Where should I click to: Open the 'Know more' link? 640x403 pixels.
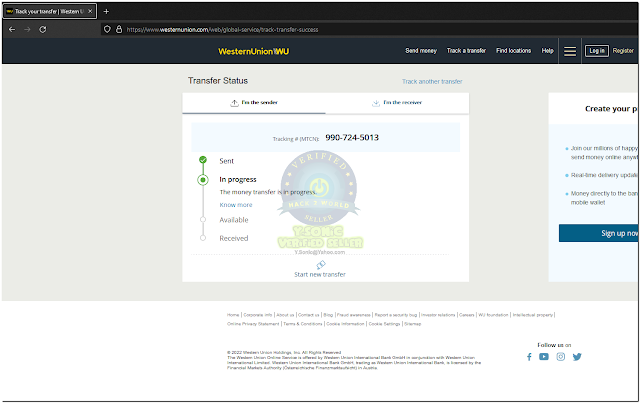point(236,205)
